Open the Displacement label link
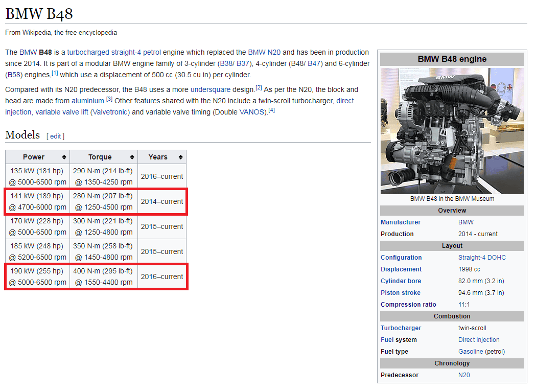 pyautogui.click(x=401, y=269)
